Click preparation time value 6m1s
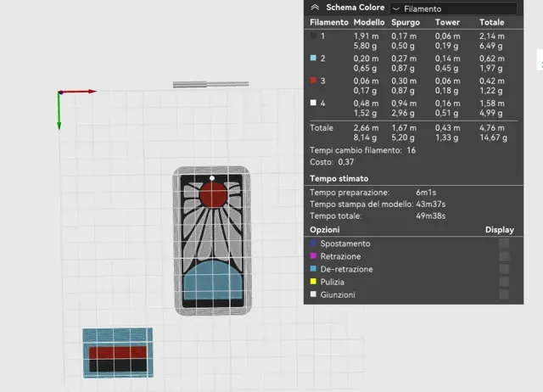The height and width of the screenshot is (392, 543). coord(426,193)
